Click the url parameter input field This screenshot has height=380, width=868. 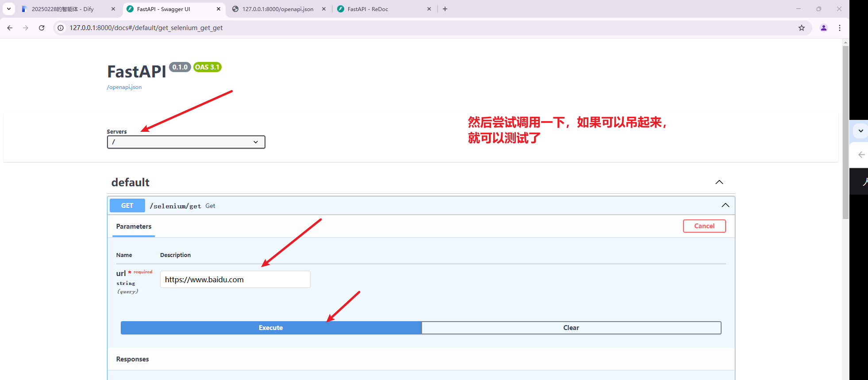coord(235,280)
